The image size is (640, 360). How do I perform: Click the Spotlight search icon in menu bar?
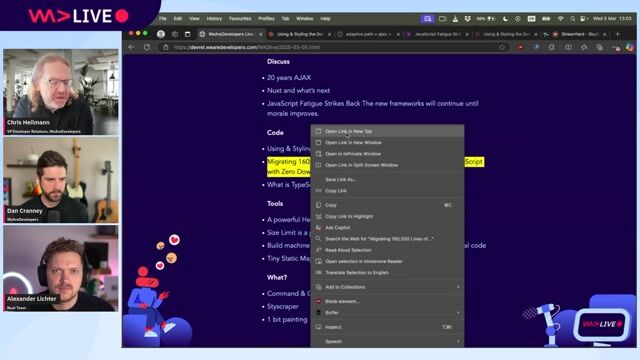tap(573, 19)
